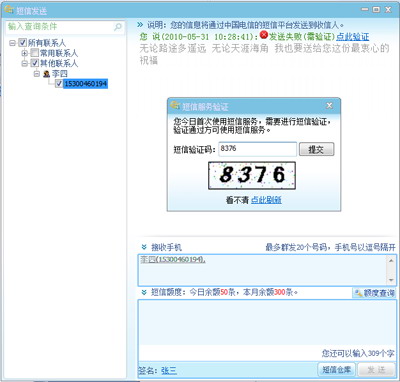Click the recipient entry 李四(15300460194)
400x382 pixels.
click(x=173, y=259)
